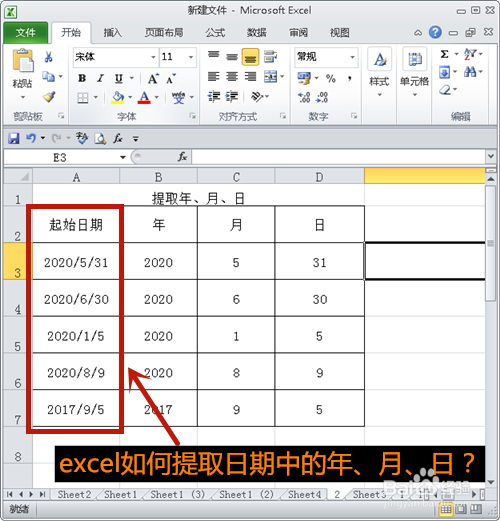Toggle Italic formatting
The width and height of the screenshot is (500, 521).
(100, 78)
